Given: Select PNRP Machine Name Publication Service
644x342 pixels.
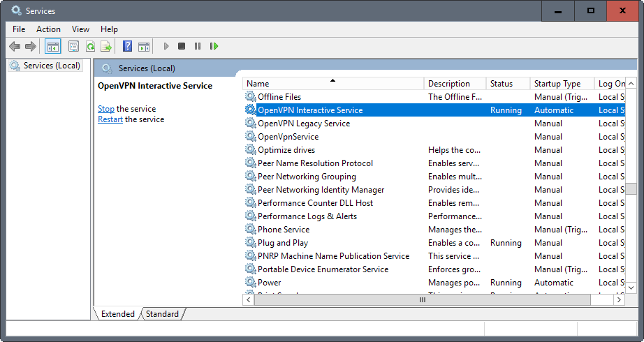Looking at the screenshot, I should tap(333, 255).
